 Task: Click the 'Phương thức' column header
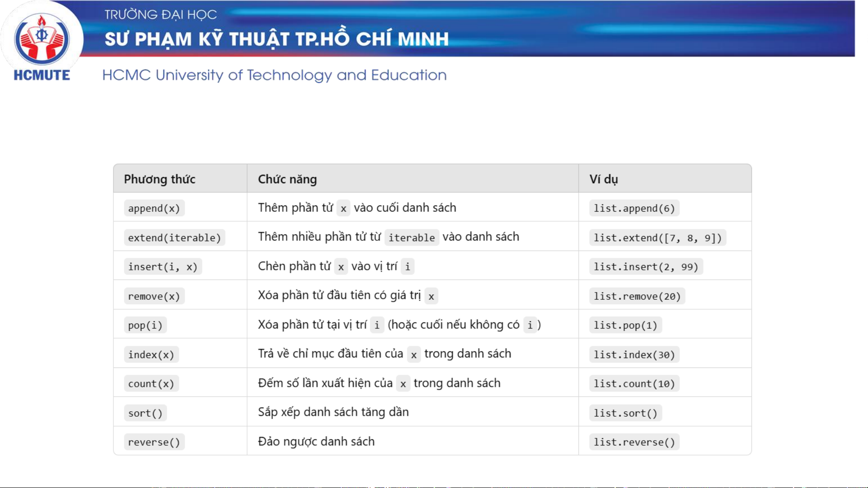pos(160,179)
